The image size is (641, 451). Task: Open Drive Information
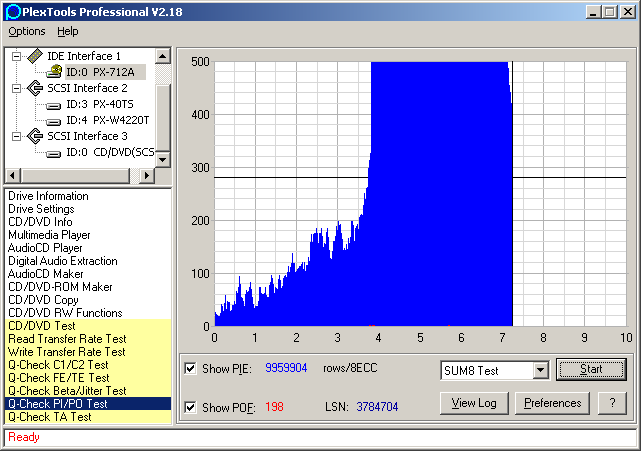point(48,196)
